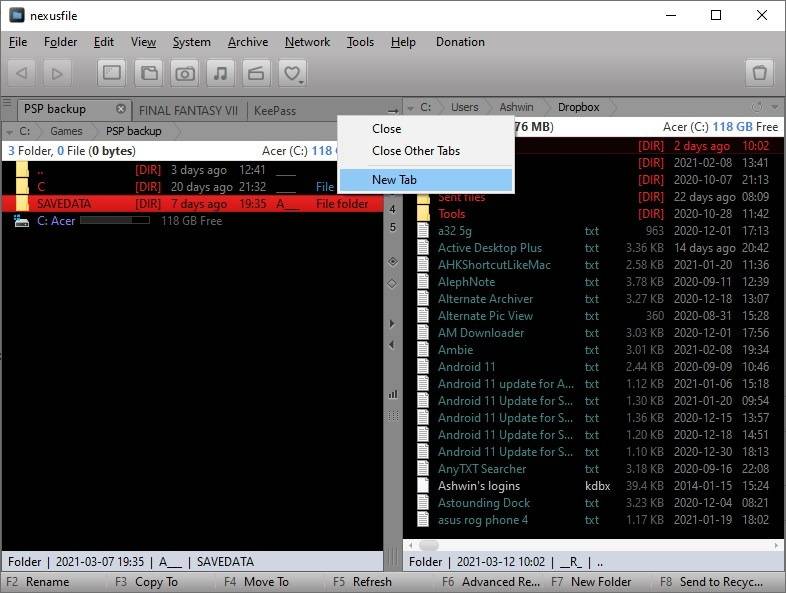
Task: Click the left arrow of right pane horizontal scrollbar
Action: point(411,545)
